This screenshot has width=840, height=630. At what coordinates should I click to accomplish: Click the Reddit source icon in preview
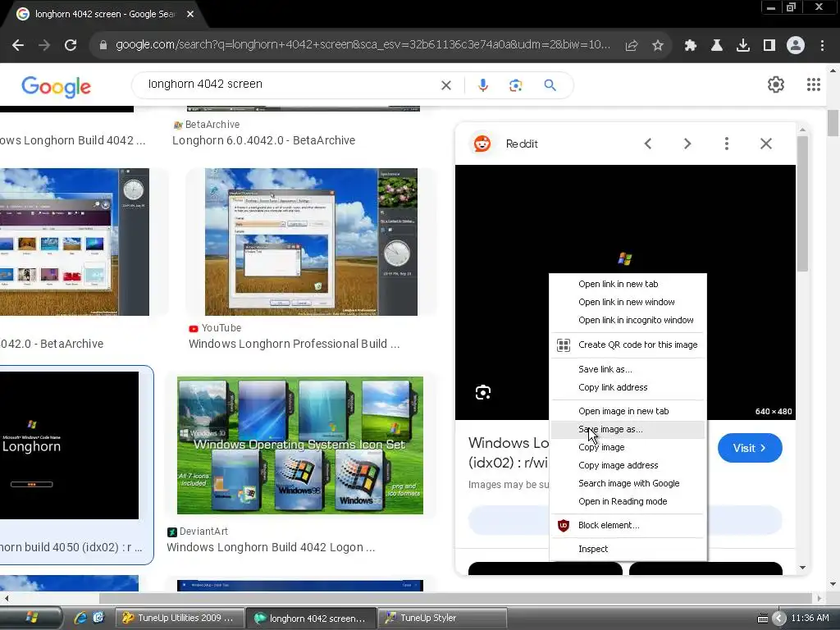[482, 144]
